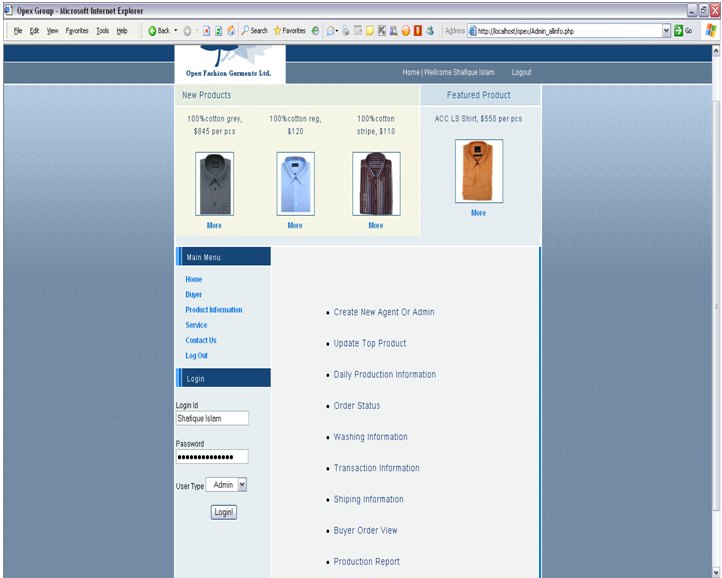Image resolution: width=722 pixels, height=578 pixels.
Task: Click the Home icon in the browser toolbar
Action: click(232, 31)
